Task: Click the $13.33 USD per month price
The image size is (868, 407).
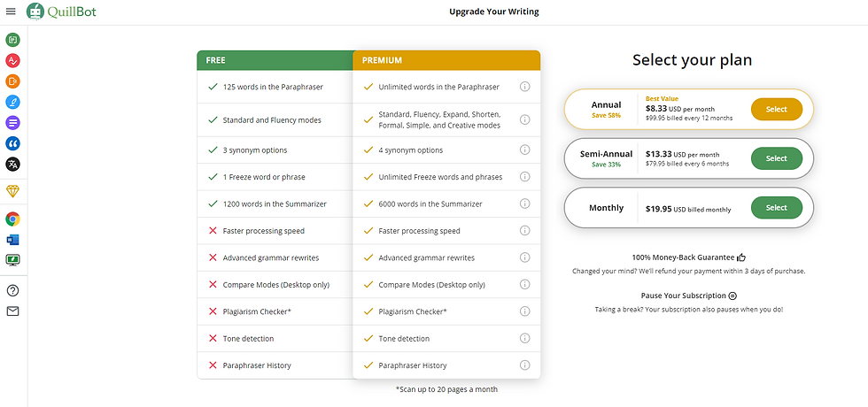Action: 683,154
